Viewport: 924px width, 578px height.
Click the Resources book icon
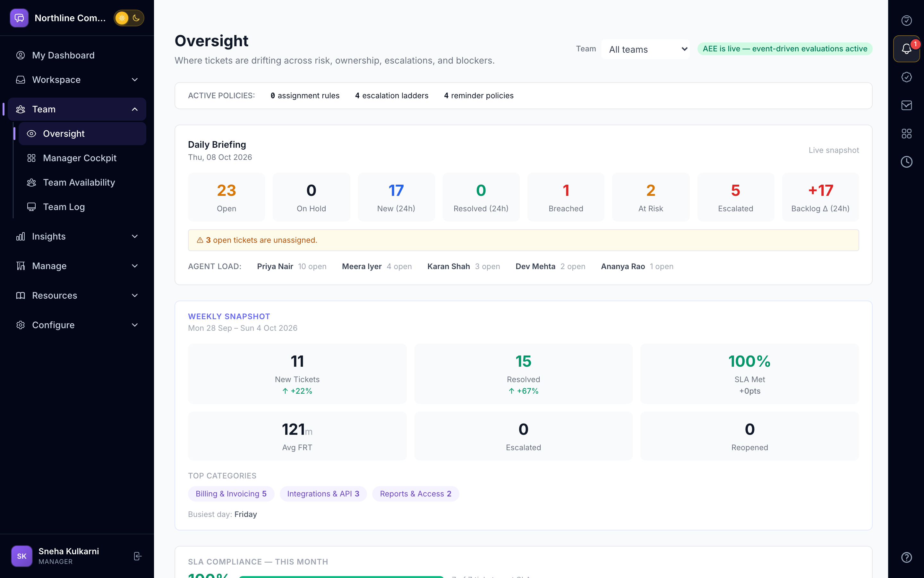[21, 295]
